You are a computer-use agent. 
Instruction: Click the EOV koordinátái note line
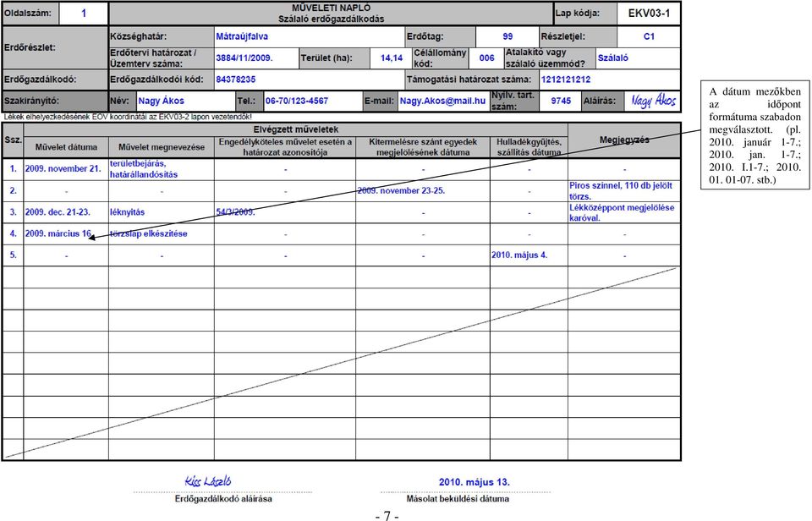tap(128, 117)
